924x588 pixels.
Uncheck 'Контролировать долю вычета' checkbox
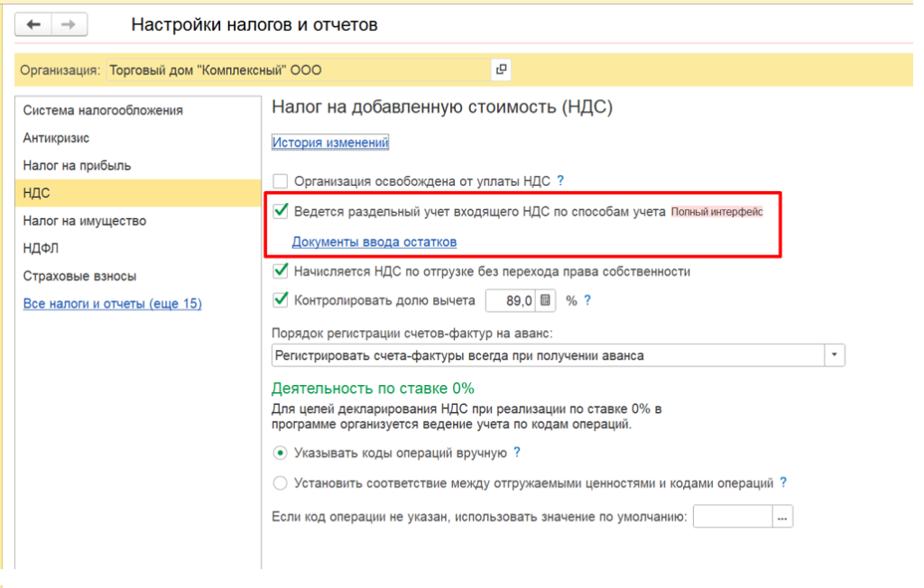pyautogui.click(x=281, y=299)
